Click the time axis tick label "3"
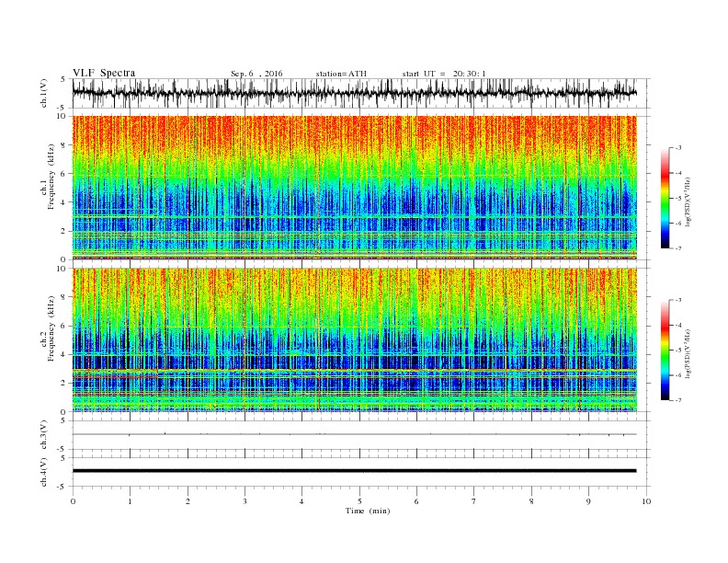Viewport: 728px width, 563px height. [x=245, y=501]
